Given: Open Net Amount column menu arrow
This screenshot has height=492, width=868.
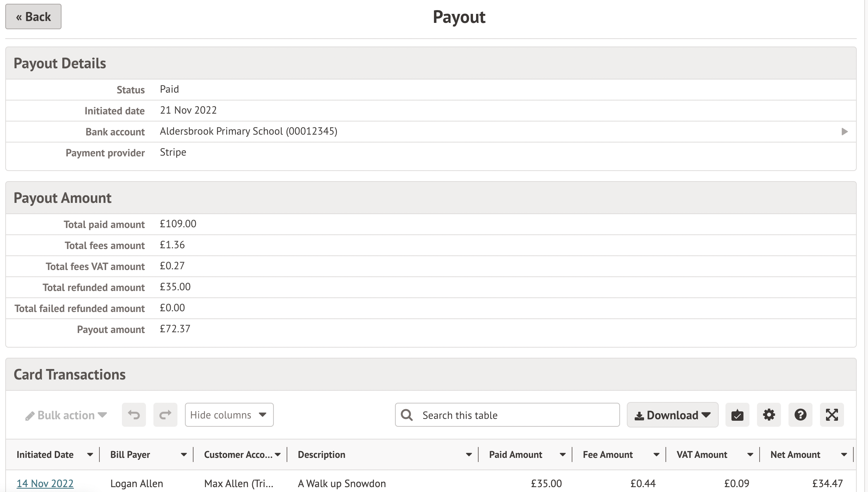Looking at the screenshot, I should point(844,455).
